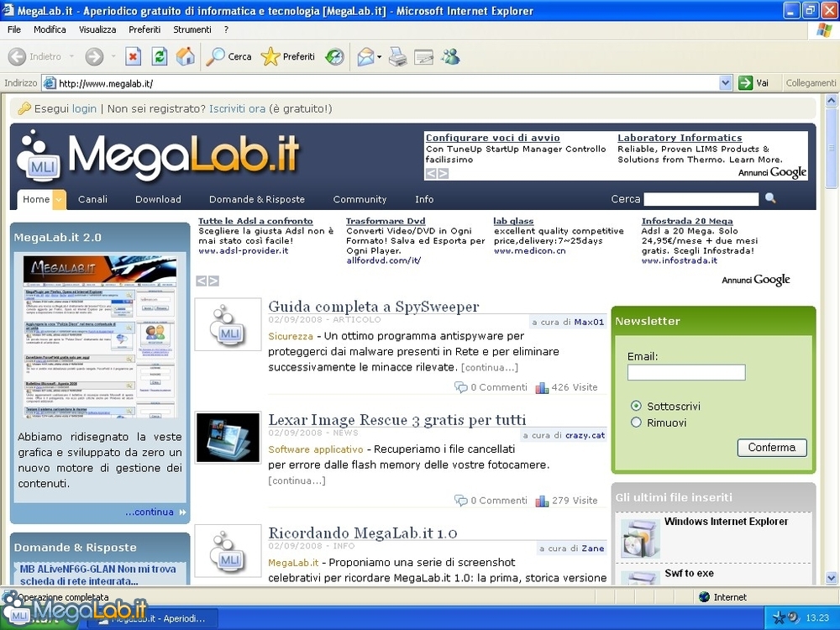Open the Indietro history dropdown arrow

tap(71, 56)
